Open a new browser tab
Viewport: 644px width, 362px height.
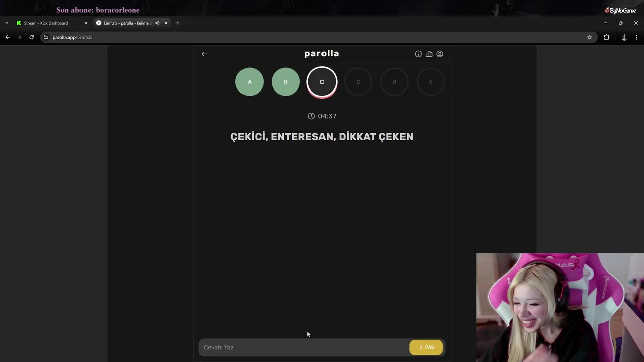click(x=178, y=23)
